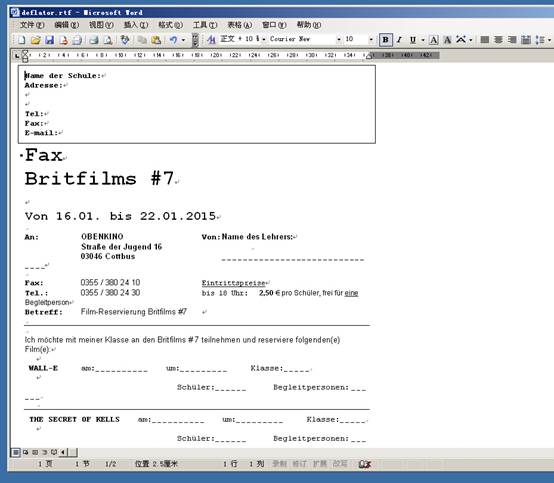Expand the font size 10 dropdown

click(x=371, y=39)
